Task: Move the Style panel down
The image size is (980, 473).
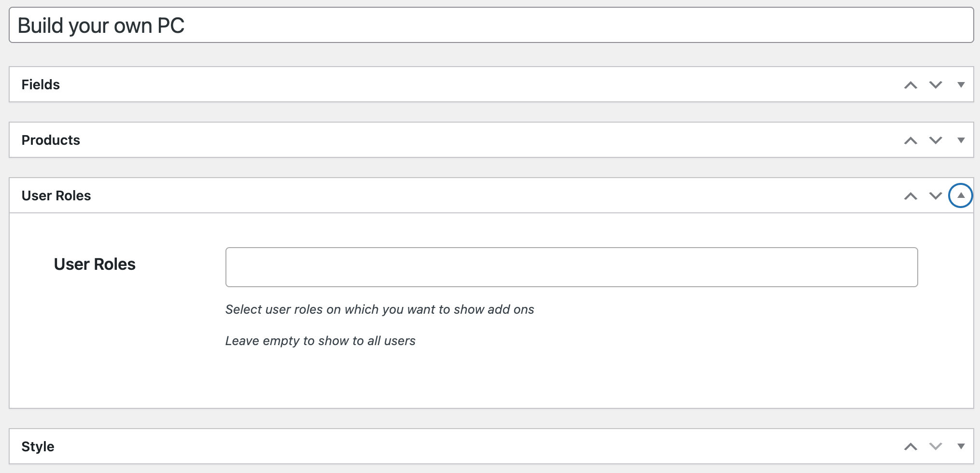Action: coord(935,446)
